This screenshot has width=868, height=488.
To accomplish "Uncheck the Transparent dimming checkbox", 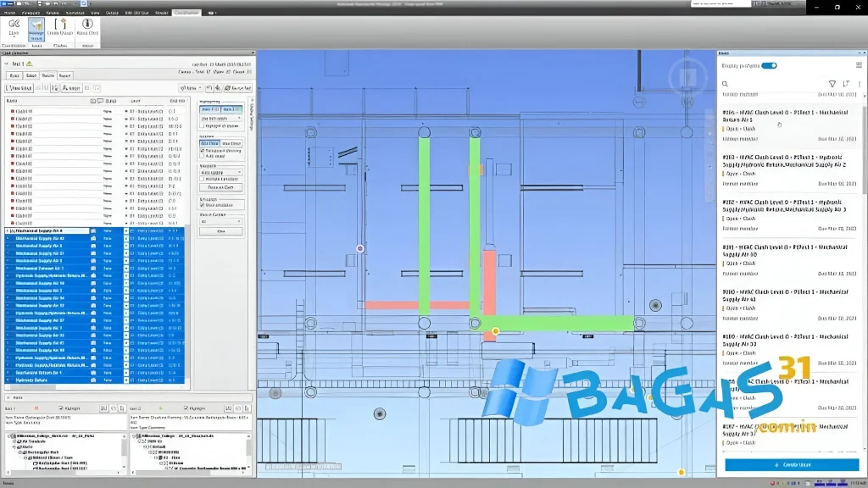I will [x=203, y=151].
